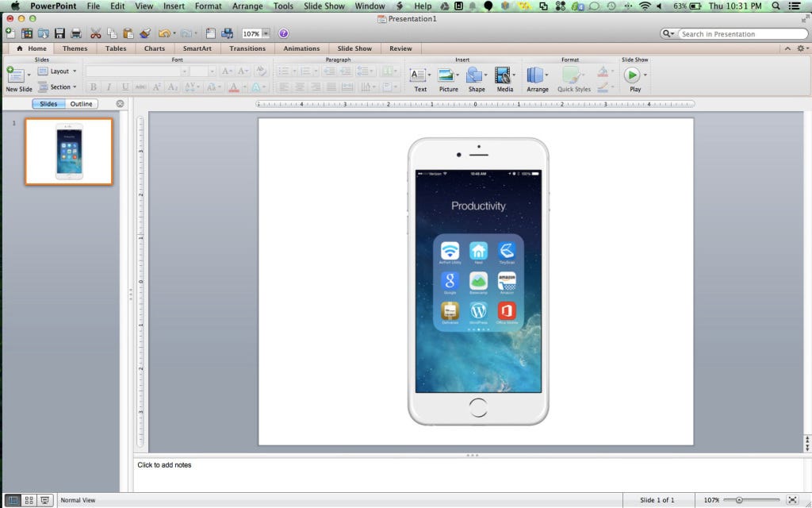Open the ribbon settings gear dropdown
812x508 pixels.
tap(802, 48)
